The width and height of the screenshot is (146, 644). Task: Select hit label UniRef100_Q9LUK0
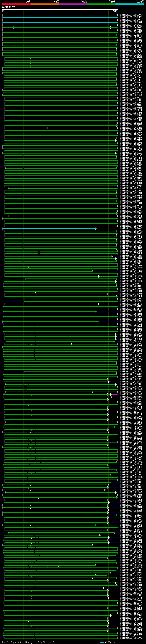[131, 271]
